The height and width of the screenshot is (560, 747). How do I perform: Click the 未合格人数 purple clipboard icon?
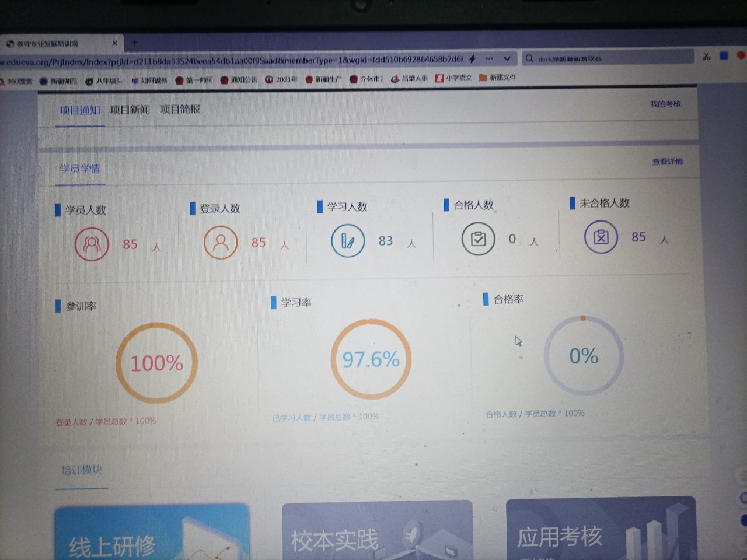(x=601, y=237)
